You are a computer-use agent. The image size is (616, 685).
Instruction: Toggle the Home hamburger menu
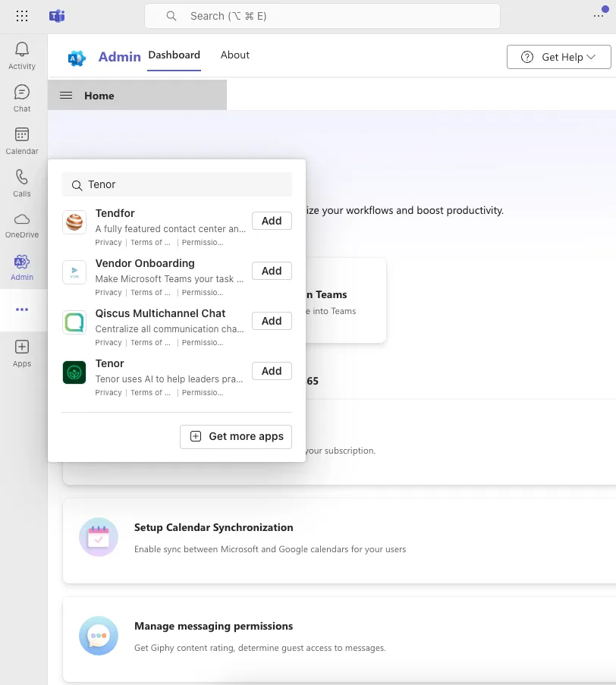pyautogui.click(x=66, y=96)
